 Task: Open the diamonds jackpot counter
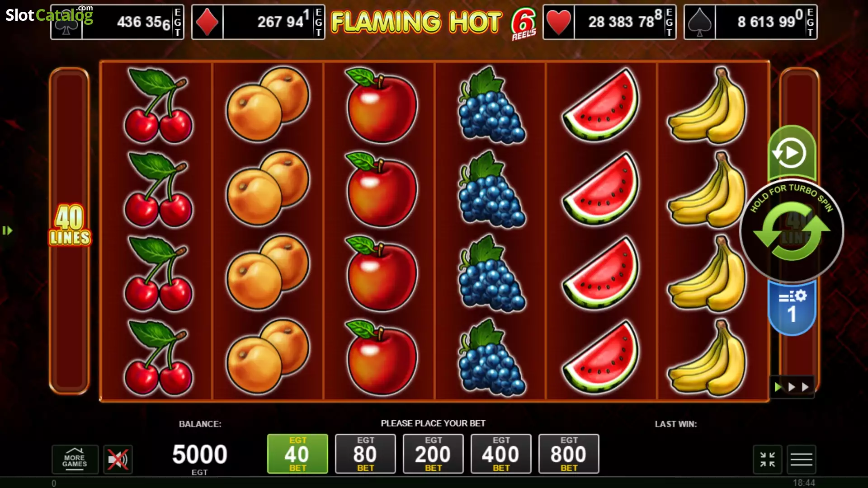point(258,22)
